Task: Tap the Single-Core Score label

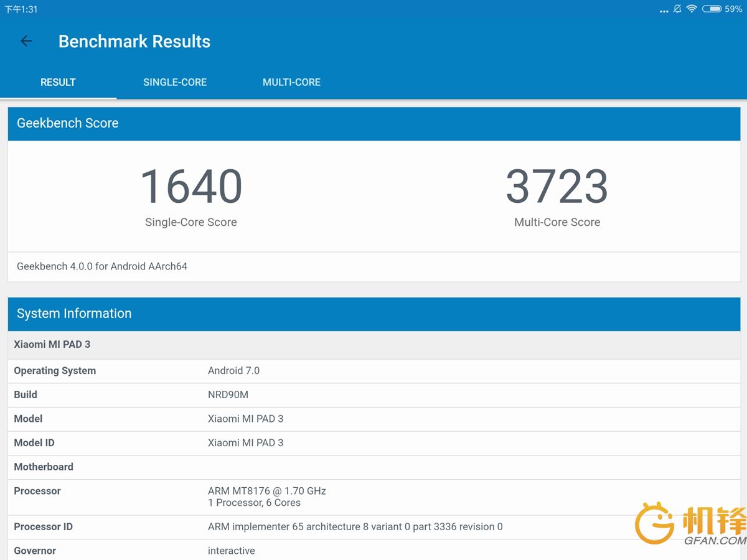Action: point(191,222)
